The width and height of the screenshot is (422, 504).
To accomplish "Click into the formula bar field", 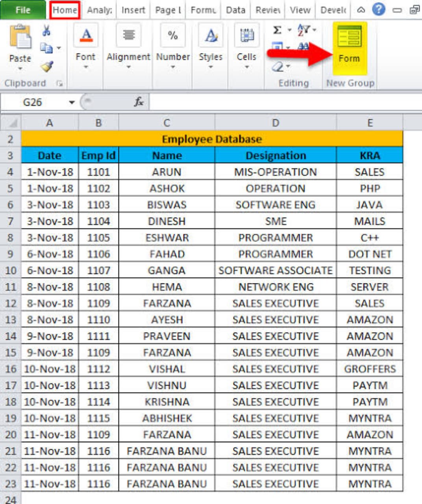I will pos(285,102).
